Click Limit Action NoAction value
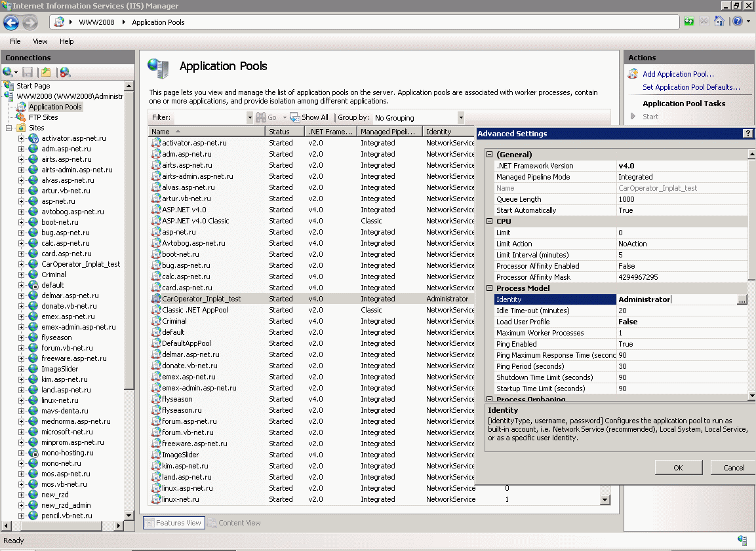Viewport: 756px width, 551px height. (682, 244)
